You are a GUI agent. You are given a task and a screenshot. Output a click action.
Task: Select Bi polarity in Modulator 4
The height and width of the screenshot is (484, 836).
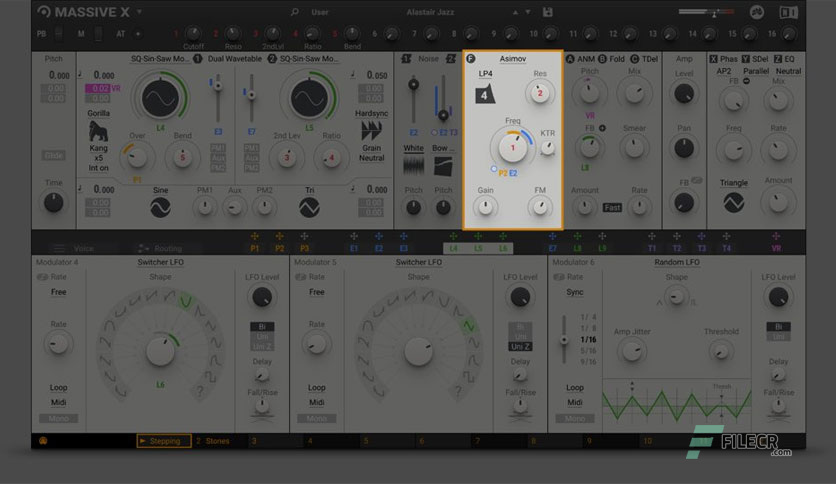pyautogui.click(x=262, y=326)
